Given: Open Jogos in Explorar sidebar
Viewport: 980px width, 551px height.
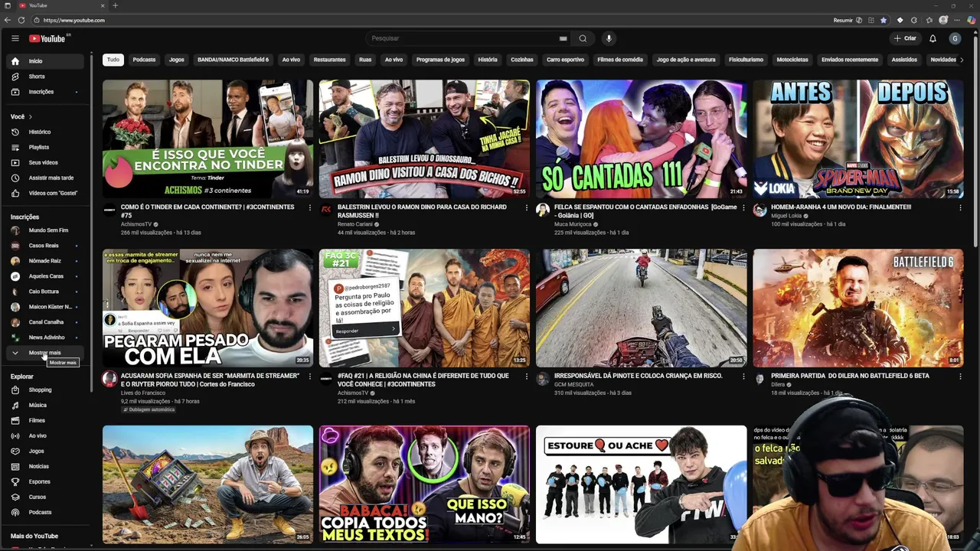Looking at the screenshot, I should (44, 451).
